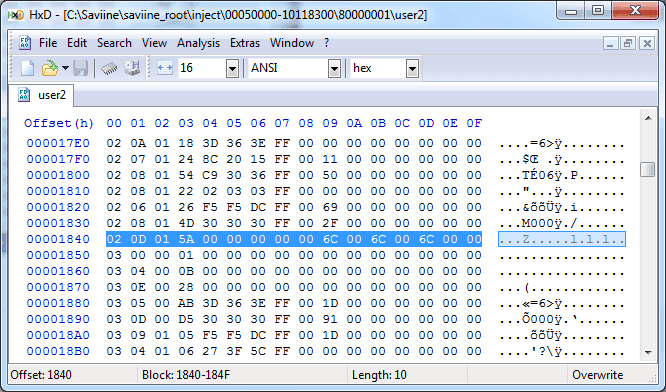This screenshot has width=666, height=392.
Task: Click decoded text '...Z.....l.l.l..'
Action: pos(562,239)
